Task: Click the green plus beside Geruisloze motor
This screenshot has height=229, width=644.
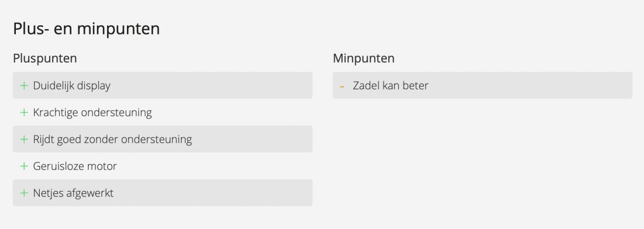Action: [24, 166]
